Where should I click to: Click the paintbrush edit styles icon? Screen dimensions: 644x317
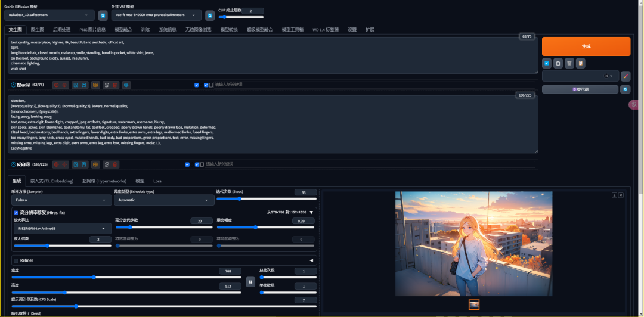(626, 76)
